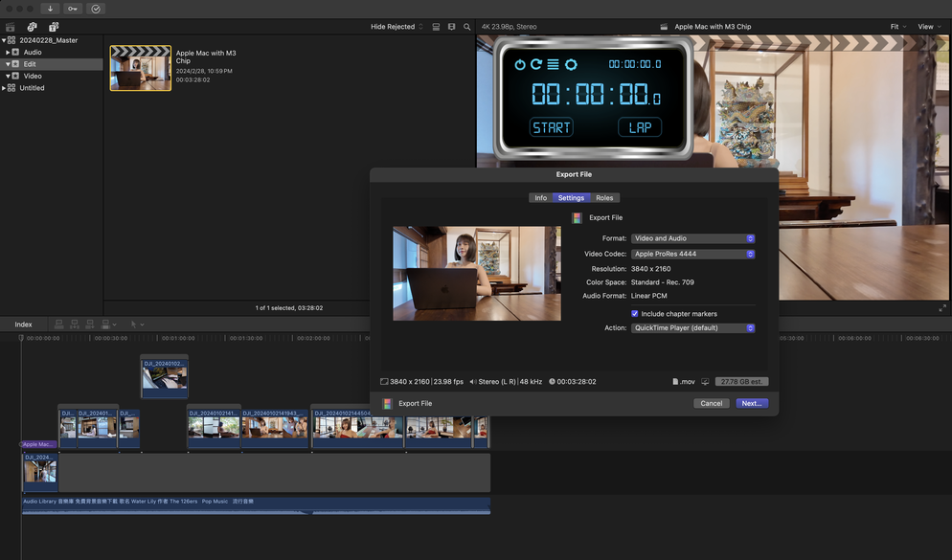Click the clapperboard icon before viewer project title
Image resolution: width=952 pixels, height=560 pixels.
[x=664, y=27]
